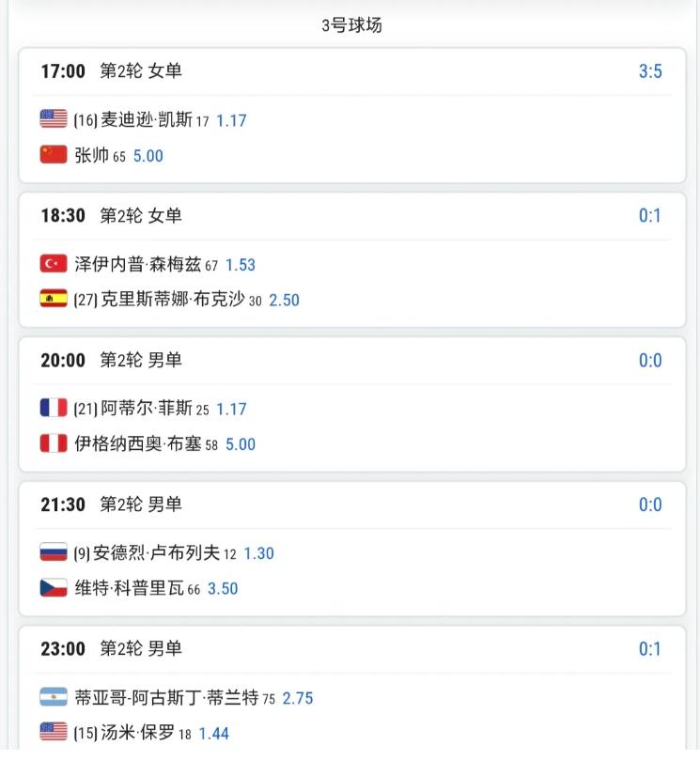The height and width of the screenshot is (760, 700).
Task: Click the Spain flag beside 克里斯蒂娜·布克沙
Action: pos(54,299)
